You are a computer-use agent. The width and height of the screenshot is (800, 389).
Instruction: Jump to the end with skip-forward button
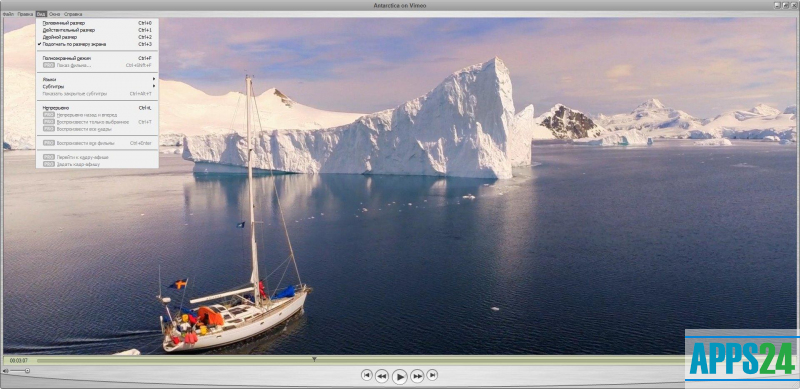[432, 375]
